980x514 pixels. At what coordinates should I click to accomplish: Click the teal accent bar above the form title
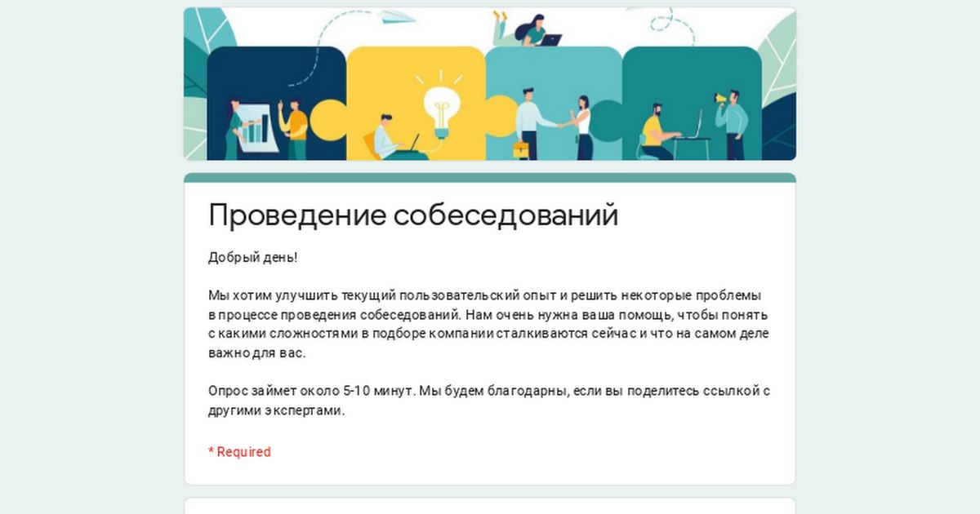pos(490,178)
